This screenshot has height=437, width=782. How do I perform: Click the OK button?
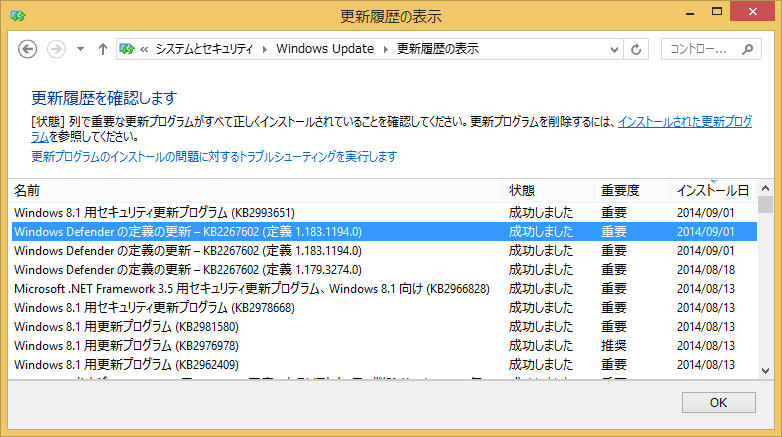[x=719, y=403]
